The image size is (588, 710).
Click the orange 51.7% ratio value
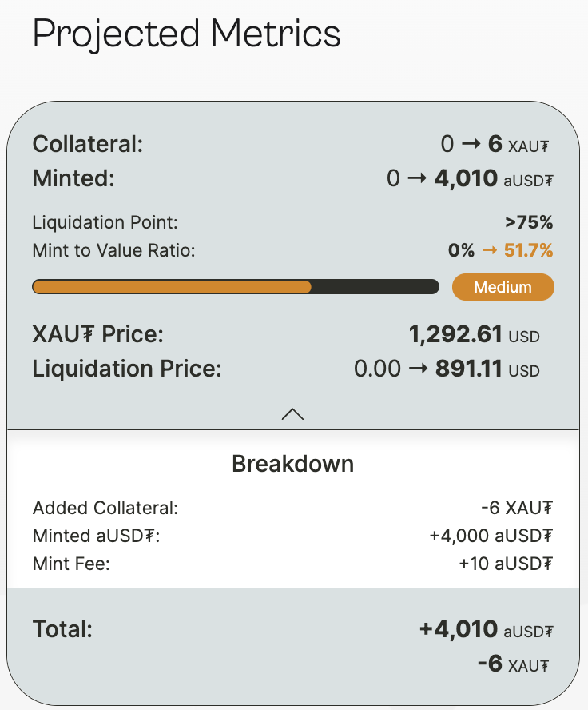pyautogui.click(x=528, y=250)
